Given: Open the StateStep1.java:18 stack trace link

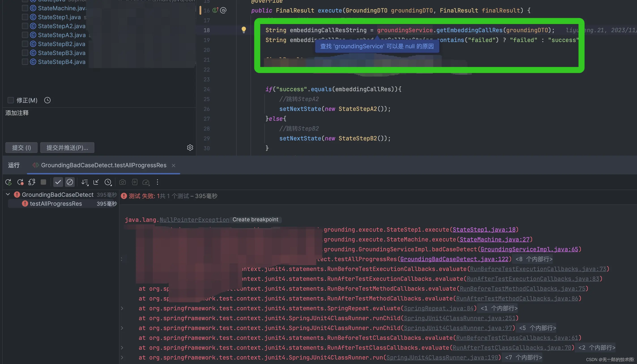Looking at the screenshot, I should [x=484, y=229].
